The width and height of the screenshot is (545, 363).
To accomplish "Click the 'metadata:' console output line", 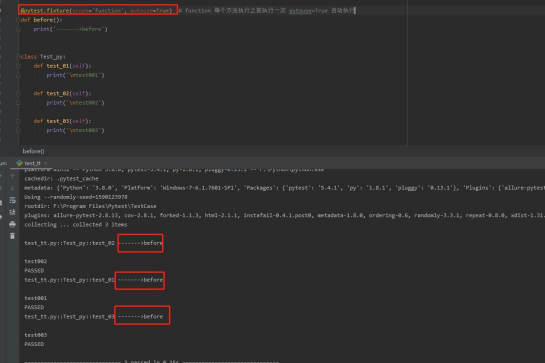I will point(284,188).
